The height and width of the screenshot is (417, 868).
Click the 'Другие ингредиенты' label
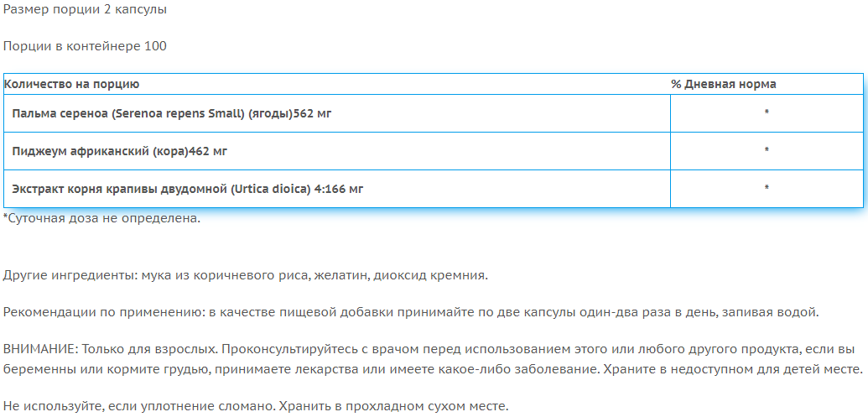70,275
